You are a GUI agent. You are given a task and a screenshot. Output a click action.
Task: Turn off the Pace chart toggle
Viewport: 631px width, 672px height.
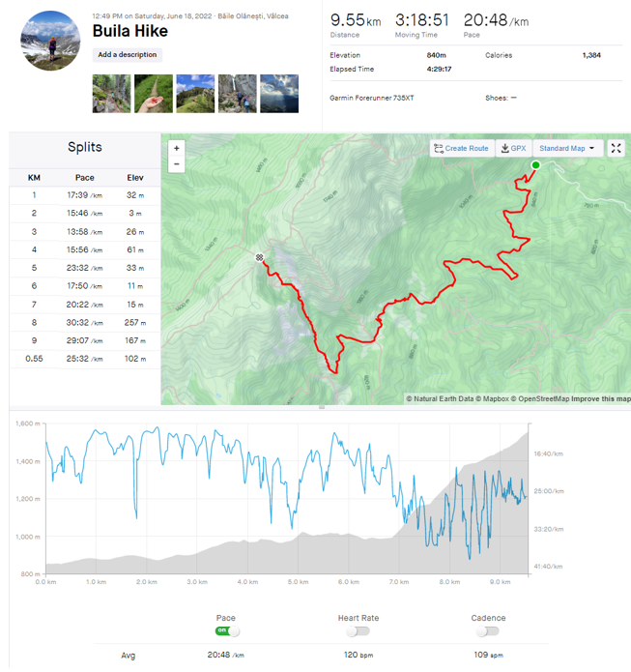coord(226,631)
